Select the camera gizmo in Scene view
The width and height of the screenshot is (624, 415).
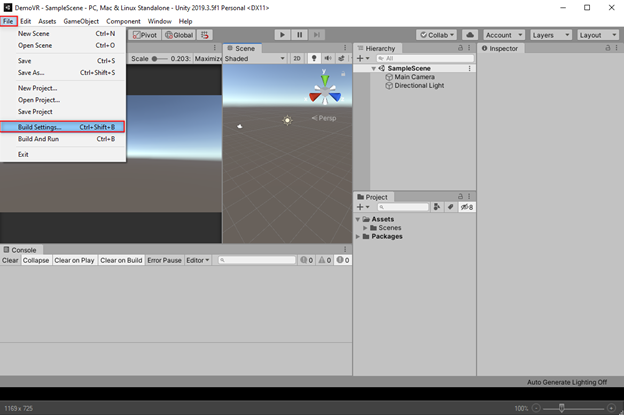pyautogui.click(x=240, y=126)
